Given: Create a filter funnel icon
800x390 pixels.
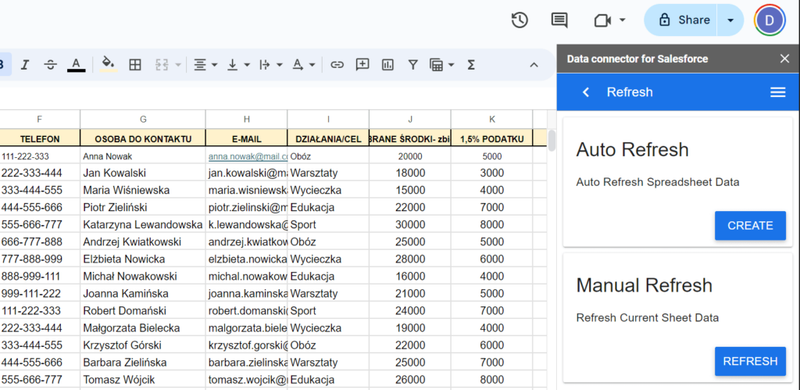Looking at the screenshot, I should click(x=413, y=65).
